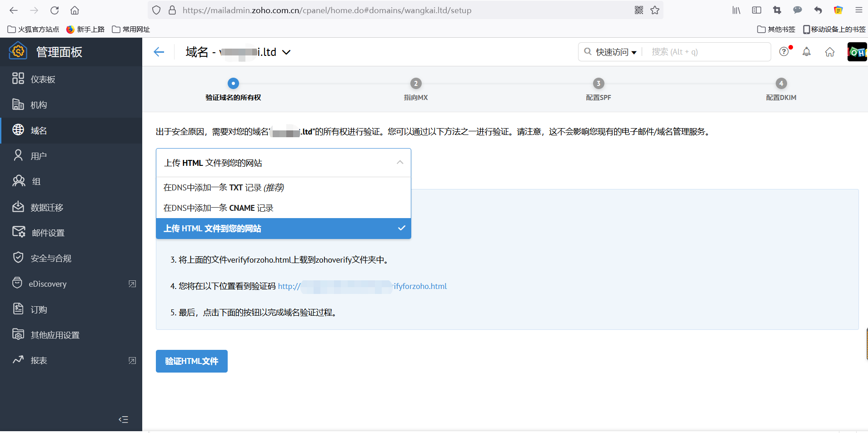Open the 订购 subscription section

click(71, 309)
